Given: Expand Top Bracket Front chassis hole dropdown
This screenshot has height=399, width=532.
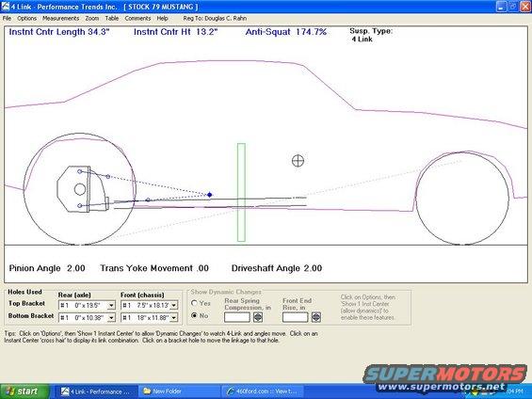Looking at the screenshot, I should pyautogui.click(x=173, y=306).
